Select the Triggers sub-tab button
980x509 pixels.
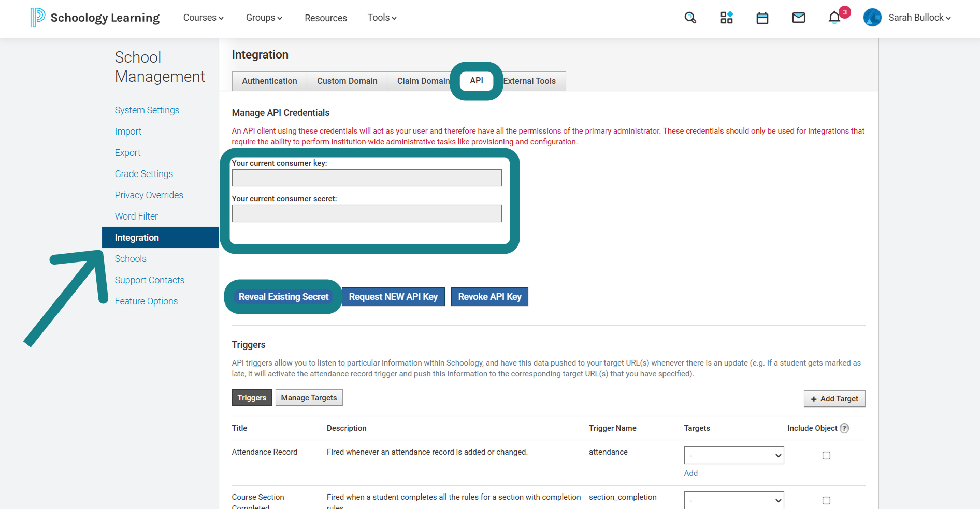(x=252, y=398)
